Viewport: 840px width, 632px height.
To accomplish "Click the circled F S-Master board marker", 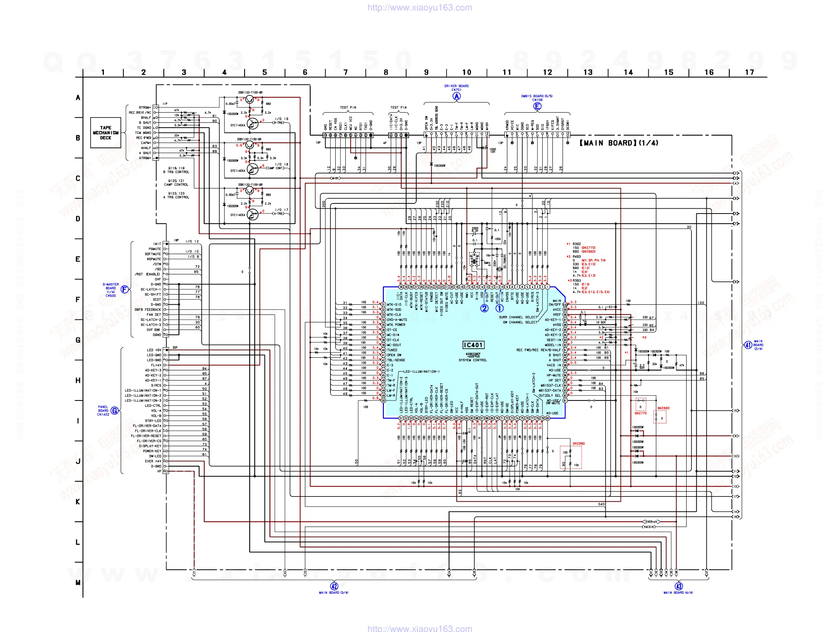I will (x=124, y=290).
